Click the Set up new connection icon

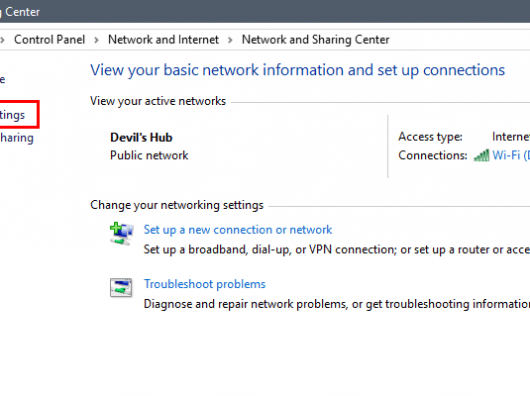click(x=121, y=233)
